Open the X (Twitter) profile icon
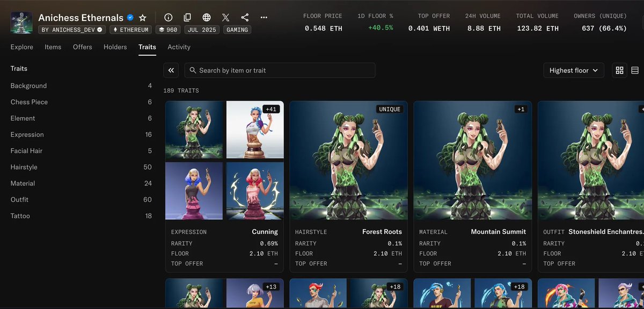The width and height of the screenshot is (644, 309). coord(225,18)
